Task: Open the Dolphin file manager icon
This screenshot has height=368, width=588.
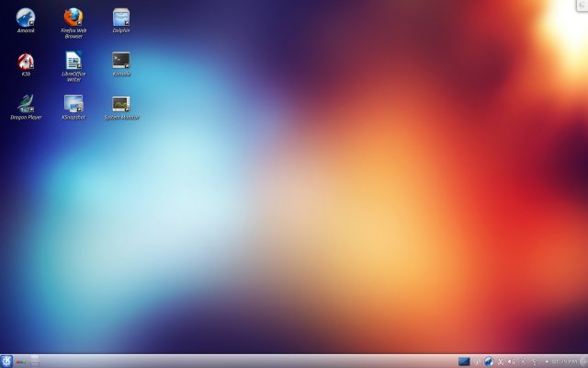Action: (x=121, y=21)
